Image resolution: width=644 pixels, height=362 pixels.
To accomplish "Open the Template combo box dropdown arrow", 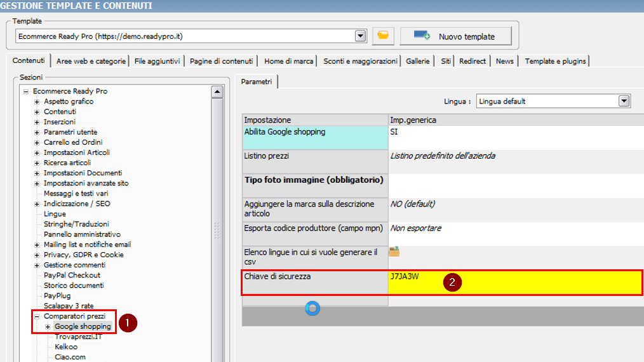I will pyautogui.click(x=360, y=36).
